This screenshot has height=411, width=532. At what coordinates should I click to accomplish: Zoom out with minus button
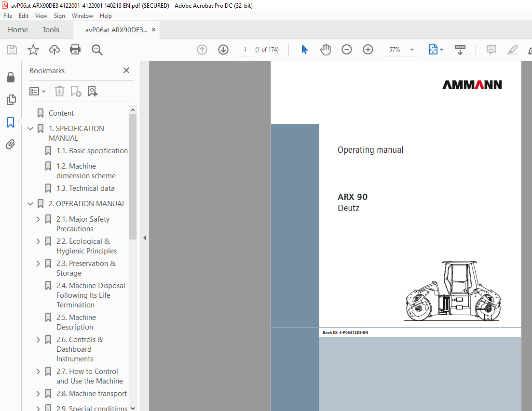(x=346, y=50)
